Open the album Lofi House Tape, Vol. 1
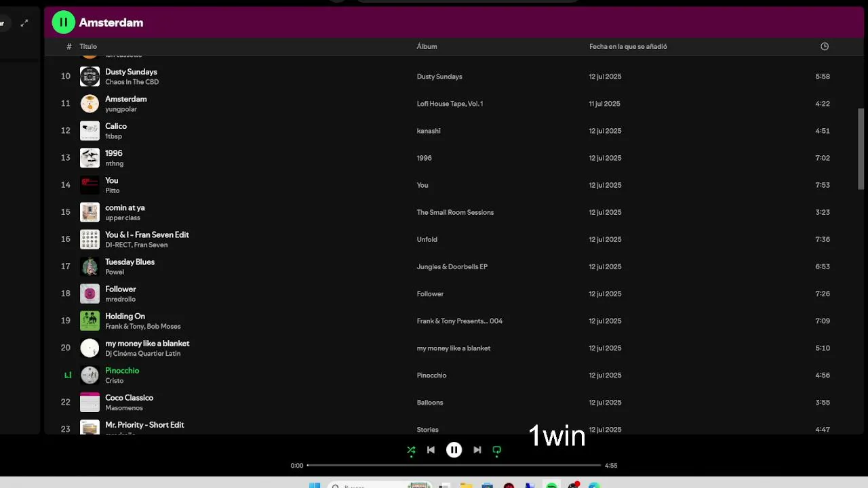Image resolution: width=868 pixels, height=488 pixels. (x=450, y=104)
